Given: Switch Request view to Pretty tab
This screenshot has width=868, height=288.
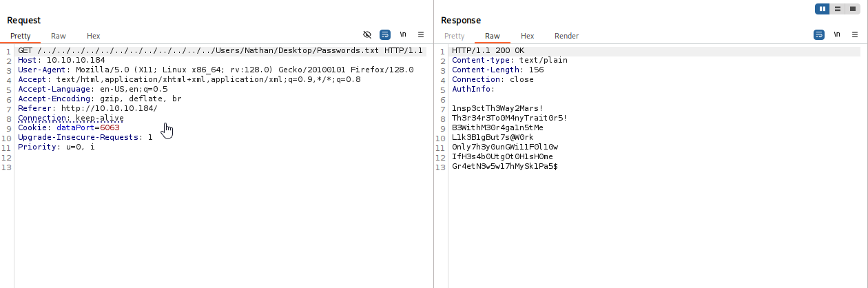Looking at the screenshot, I should point(21,36).
